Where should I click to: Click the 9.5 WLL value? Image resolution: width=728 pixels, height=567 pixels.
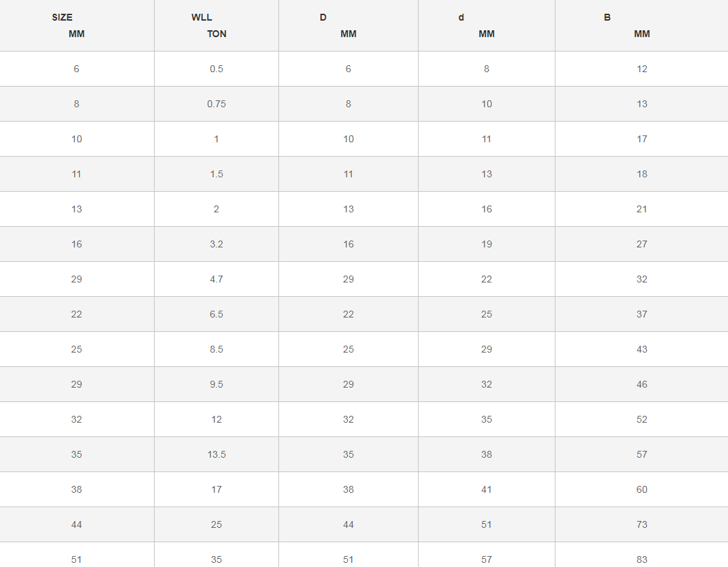click(x=217, y=384)
